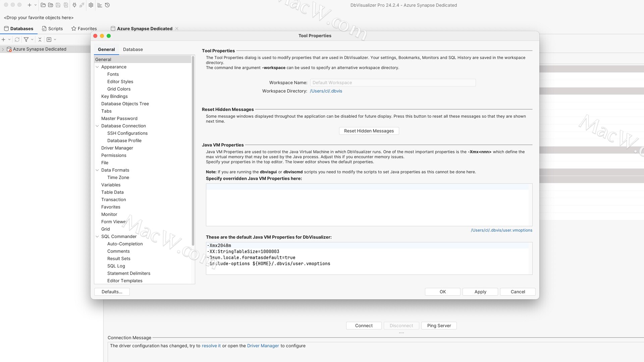Viewport: 644px width, 362px height.
Task: Click the Workspace Name field
Action: click(x=393, y=83)
